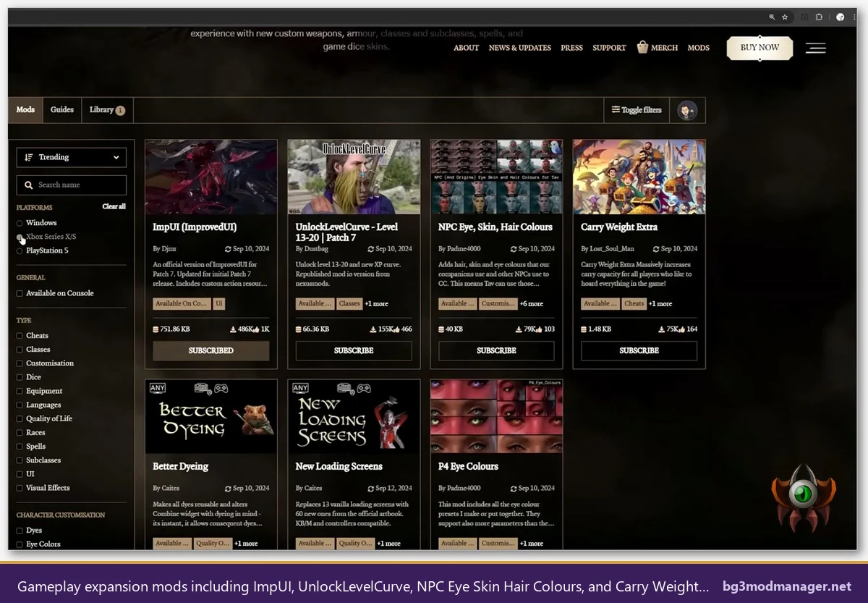Image resolution: width=868 pixels, height=603 pixels.
Task: Expand the +1 more tags on Carry Weight Extra
Action: click(x=660, y=304)
